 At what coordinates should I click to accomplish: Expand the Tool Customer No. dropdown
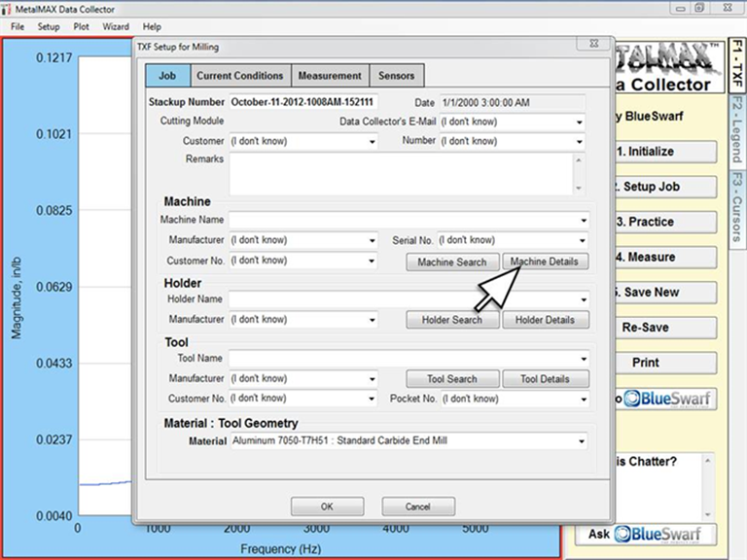tap(372, 399)
